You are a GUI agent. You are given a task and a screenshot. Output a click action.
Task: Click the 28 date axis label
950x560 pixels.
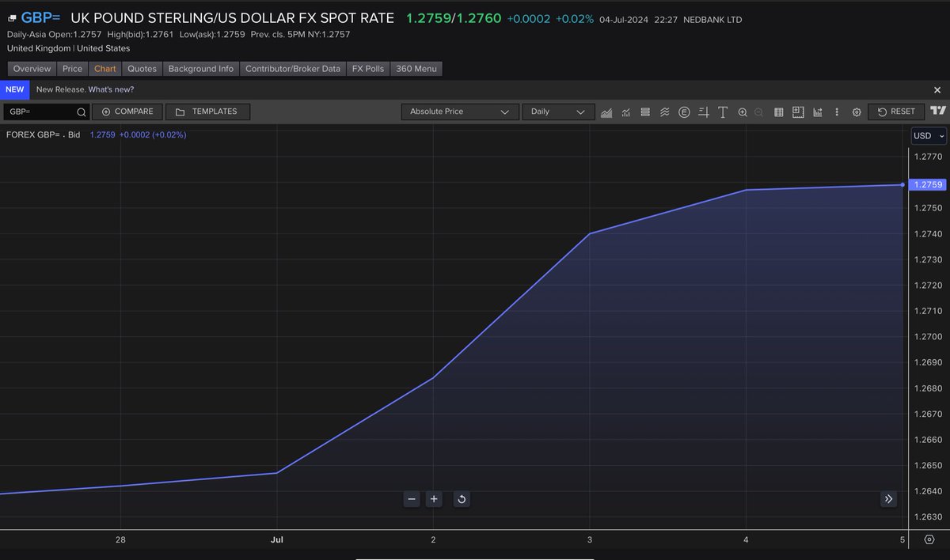pyautogui.click(x=120, y=540)
